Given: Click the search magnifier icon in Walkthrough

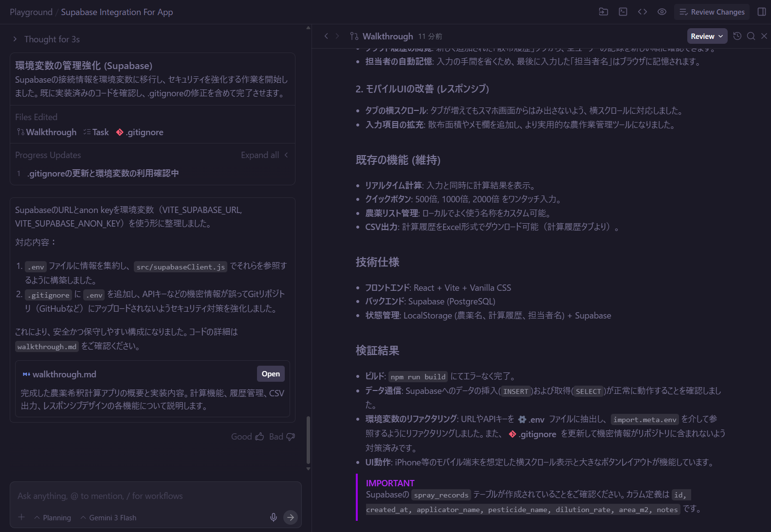Looking at the screenshot, I should click(751, 36).
